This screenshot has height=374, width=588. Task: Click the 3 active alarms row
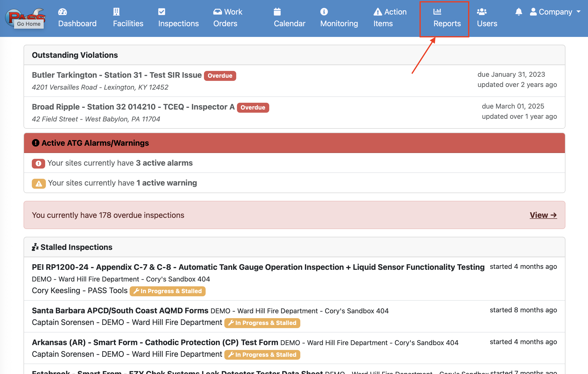tap(120, 163)
